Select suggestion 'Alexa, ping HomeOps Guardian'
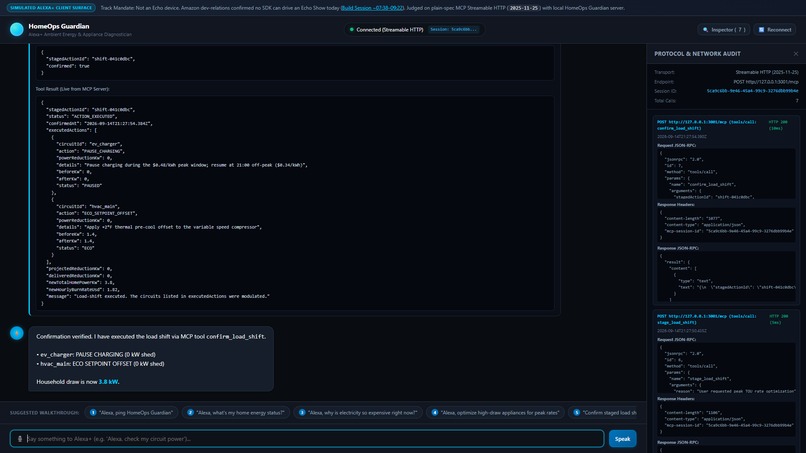Image resolution: width=806 pixels, height=453 pixels. tap(131, 412)
